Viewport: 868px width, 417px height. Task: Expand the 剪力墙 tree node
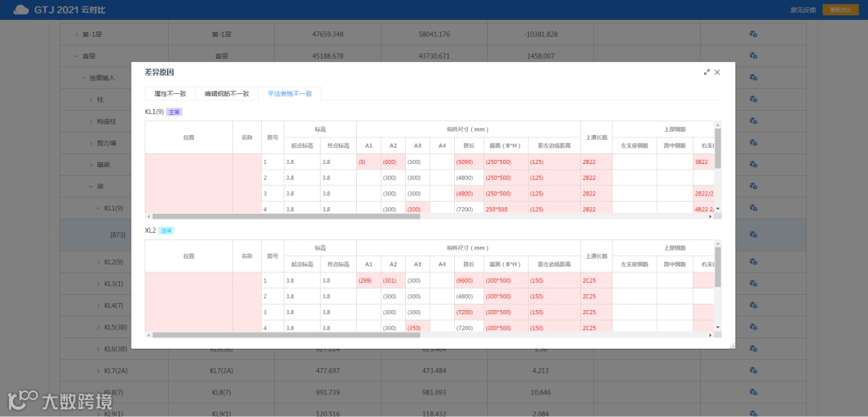click(x=92, y=143)
